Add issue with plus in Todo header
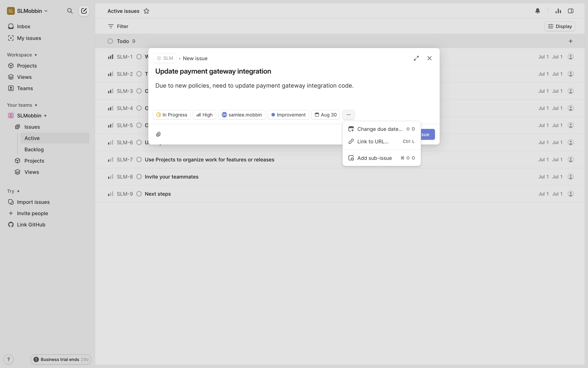588x368 pixels. coord(571,41)
